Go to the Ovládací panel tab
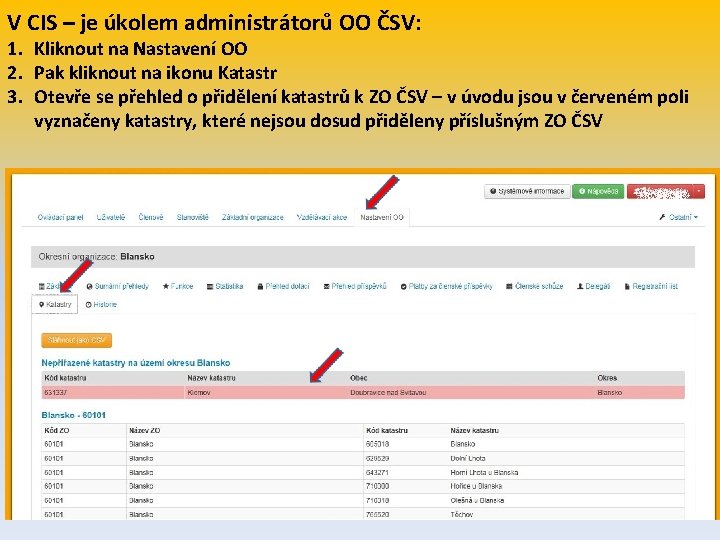This screenshot has height=540, width=720. click(60, 217)
